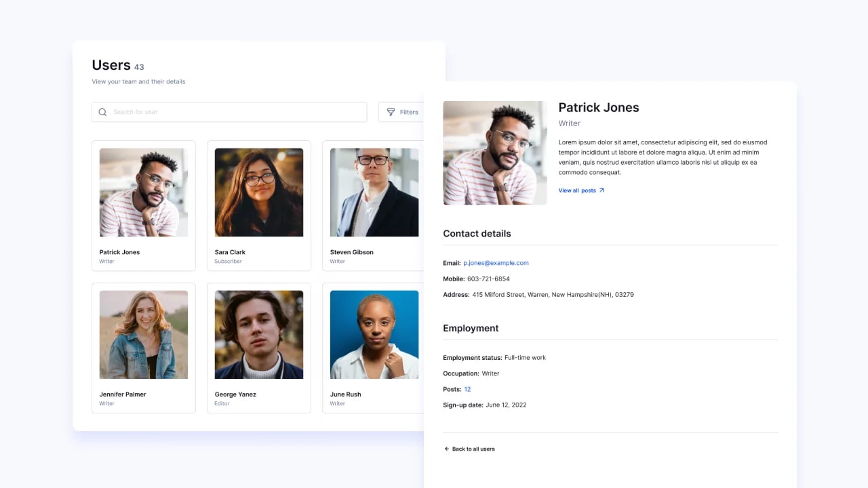Click the George Yanez name label
The image size is (868, 488).
(x=235, y=394)
